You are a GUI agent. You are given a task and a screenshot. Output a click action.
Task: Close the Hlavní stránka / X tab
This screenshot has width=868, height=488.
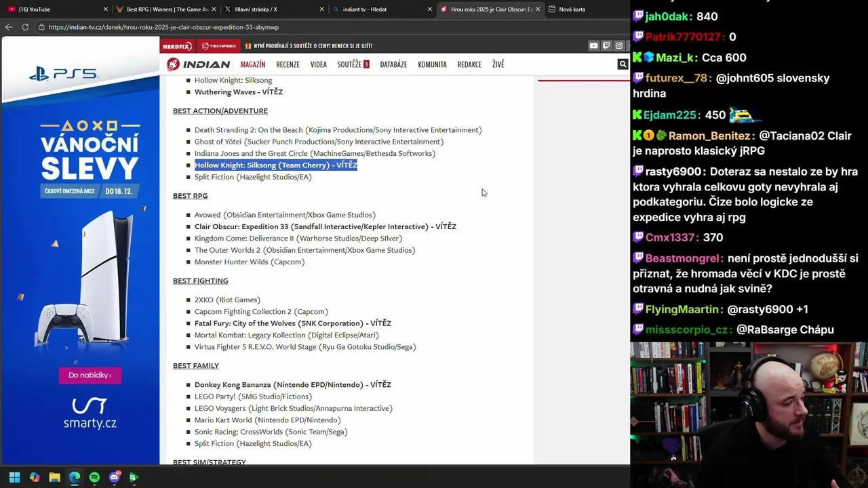(x=321, y=9)
